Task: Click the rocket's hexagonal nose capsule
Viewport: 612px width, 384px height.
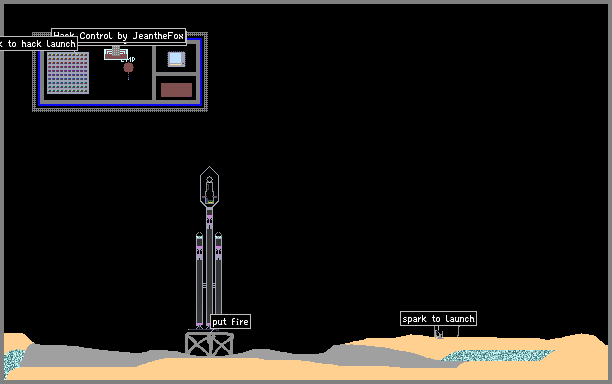Action: pos(209,187)
